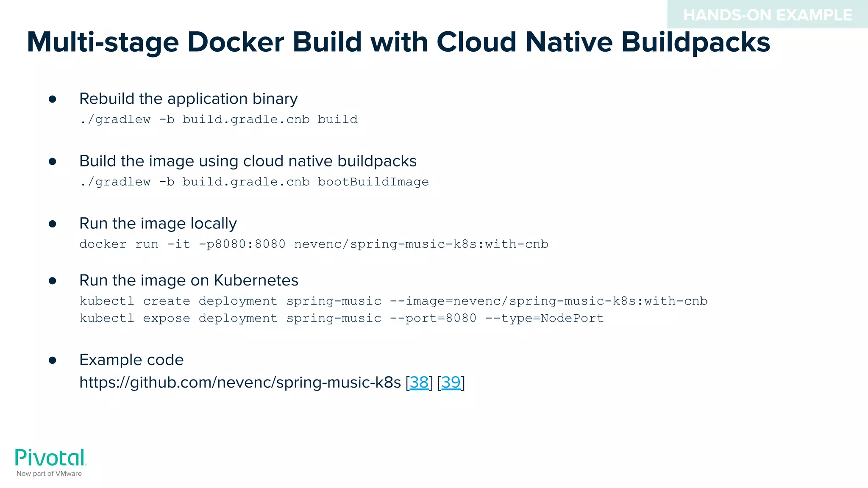Viewport: 868px width, 488px height.
Task: Open reference link 39
Action: 451,383
